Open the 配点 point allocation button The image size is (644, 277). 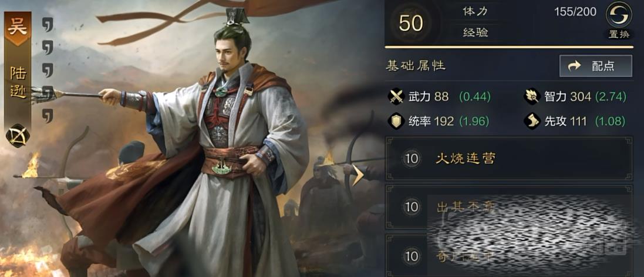pos(595,66)
